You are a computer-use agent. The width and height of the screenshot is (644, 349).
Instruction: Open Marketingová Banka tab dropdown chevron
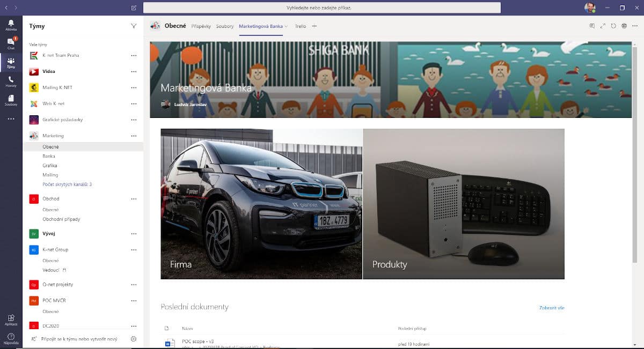click(x=286, y=26)
